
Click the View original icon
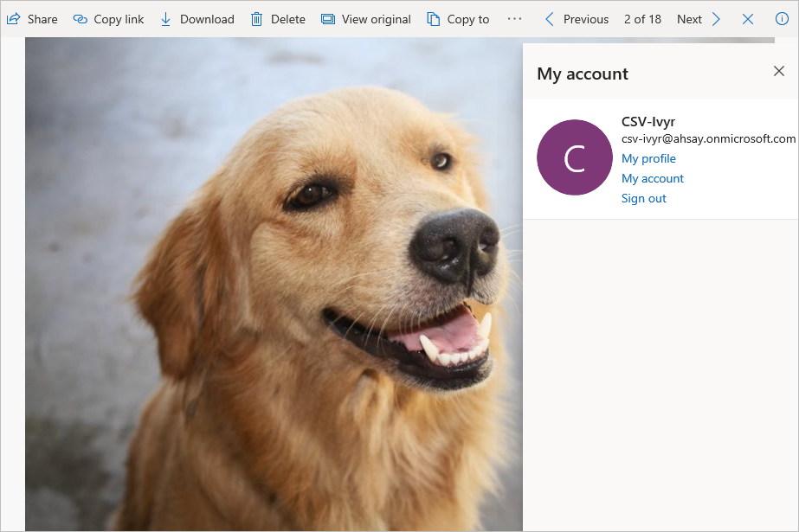327,19
